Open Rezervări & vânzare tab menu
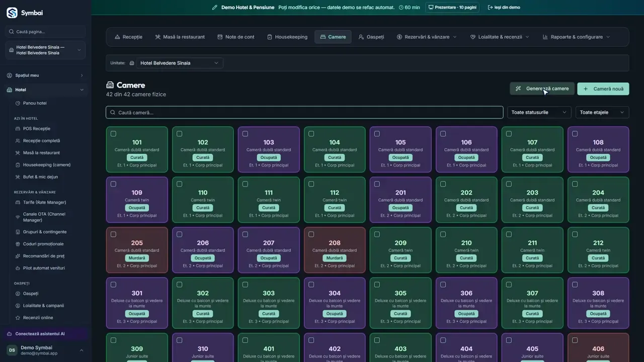This screenshot has width=644, height=362. (427, 37)
